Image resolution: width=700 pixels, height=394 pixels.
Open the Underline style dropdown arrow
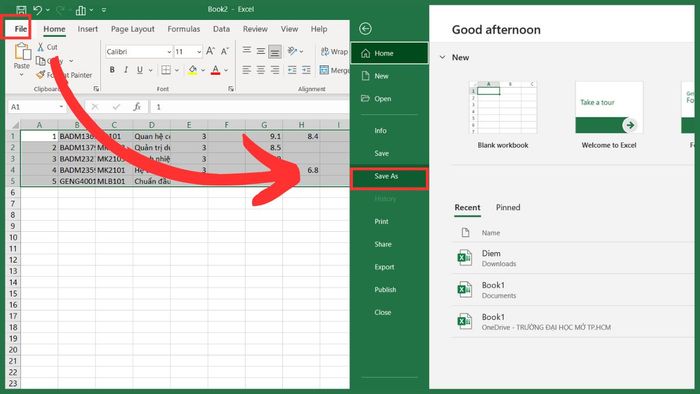point(150,71)
